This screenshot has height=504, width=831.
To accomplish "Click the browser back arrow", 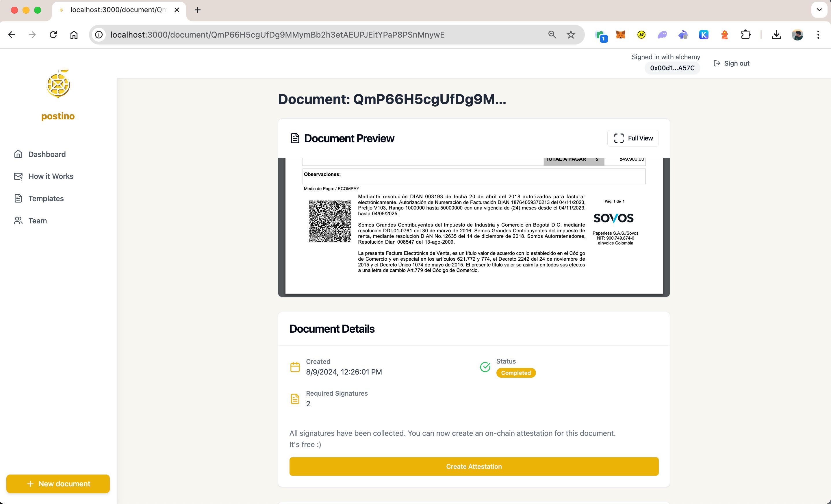I will click(12, 35).
